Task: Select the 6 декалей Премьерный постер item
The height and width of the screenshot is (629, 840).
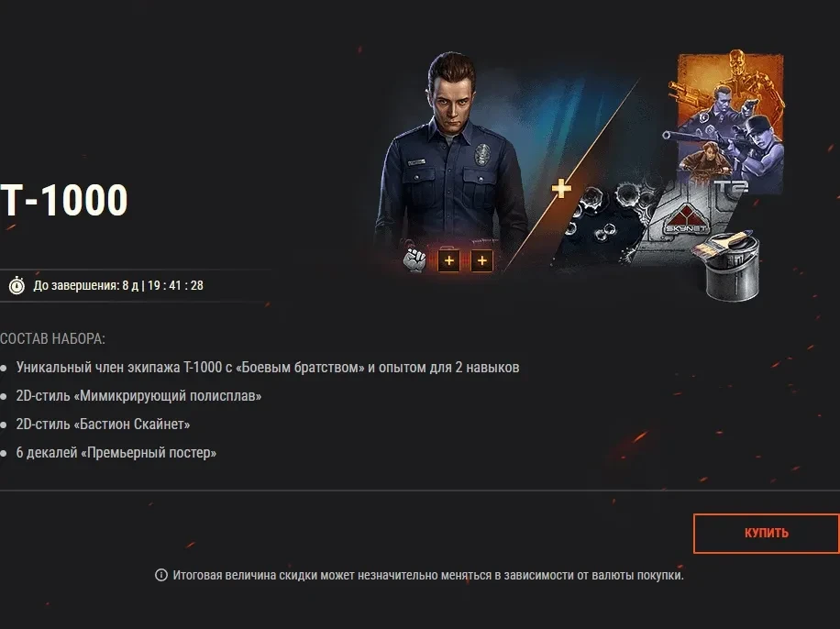Action: pos(116,453)
